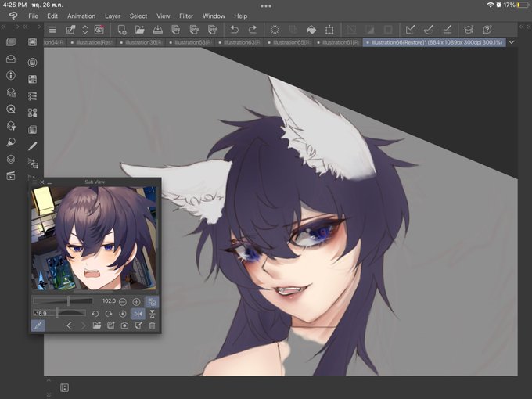Click the save icon in command bar
Viewport: 532px width, 399px height.
click(x=158, y=30)
